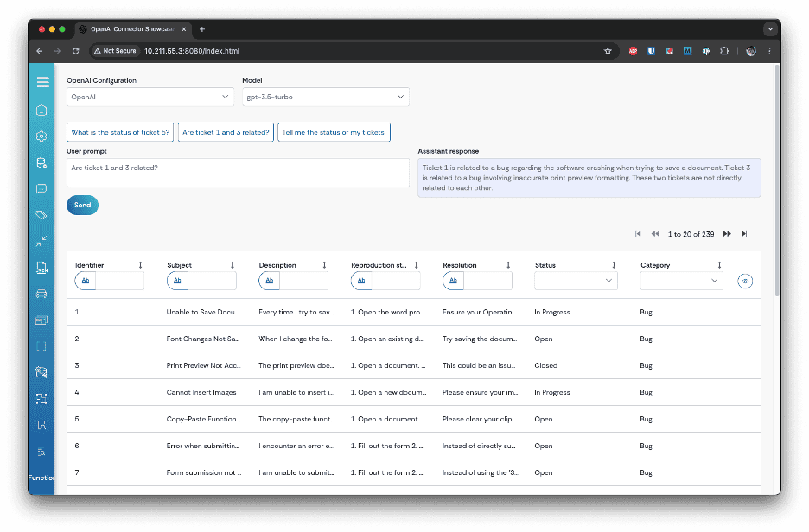Click inside the User prompt text field
Viewport: 809px width, 532px height.
click(237, 172)
